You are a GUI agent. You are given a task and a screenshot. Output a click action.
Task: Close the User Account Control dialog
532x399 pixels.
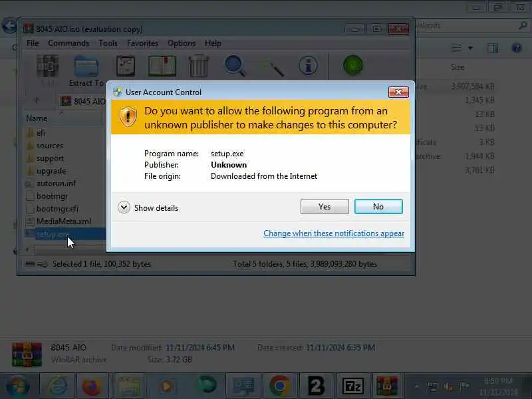pos(398,92)
